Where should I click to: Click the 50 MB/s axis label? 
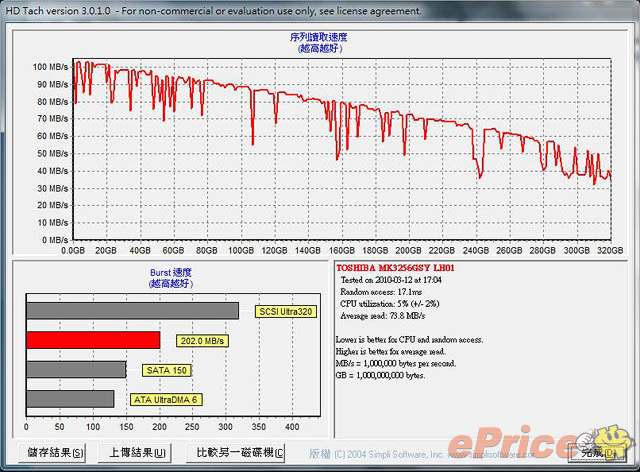click(53, 154)
